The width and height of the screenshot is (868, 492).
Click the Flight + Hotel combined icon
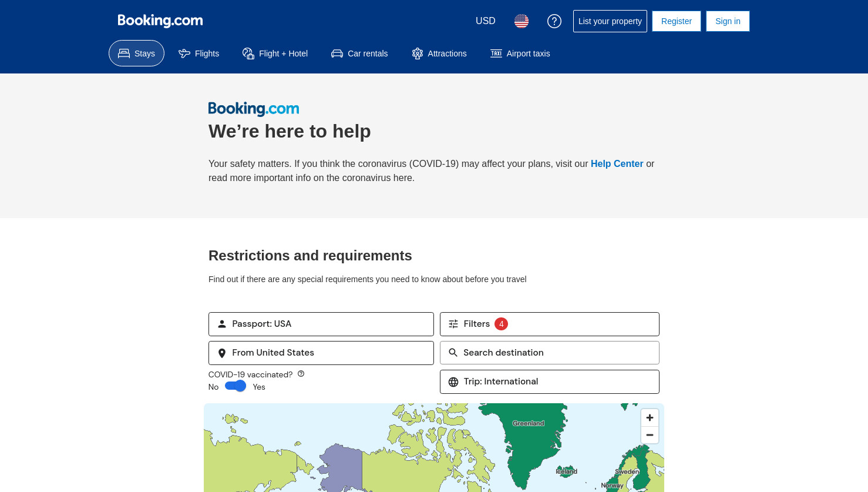(248, 53)
